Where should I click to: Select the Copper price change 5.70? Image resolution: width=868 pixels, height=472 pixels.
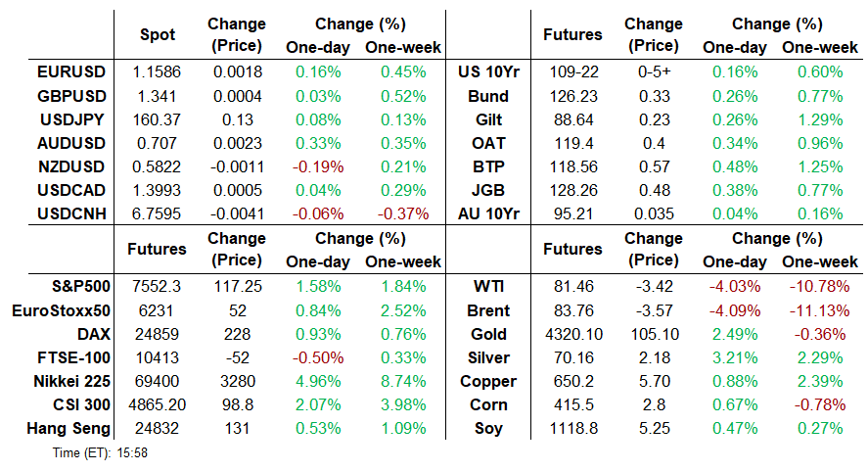click(x=655, y=381)
